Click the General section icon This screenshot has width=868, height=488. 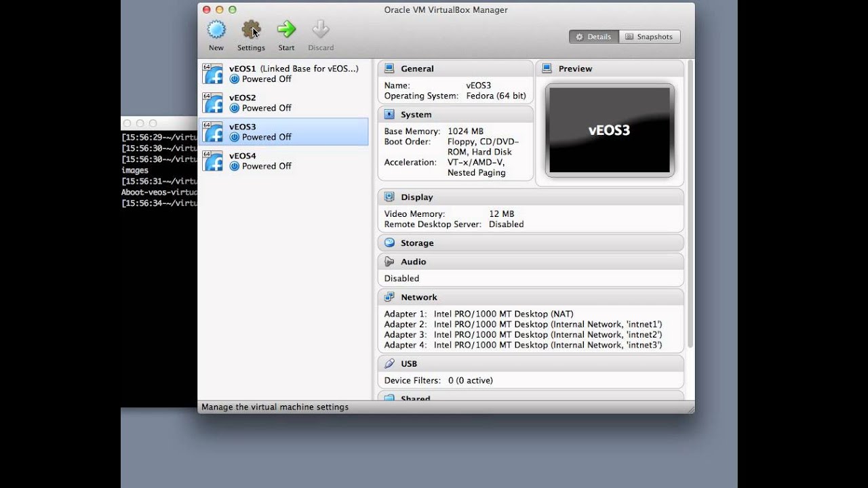click(389, 68)
